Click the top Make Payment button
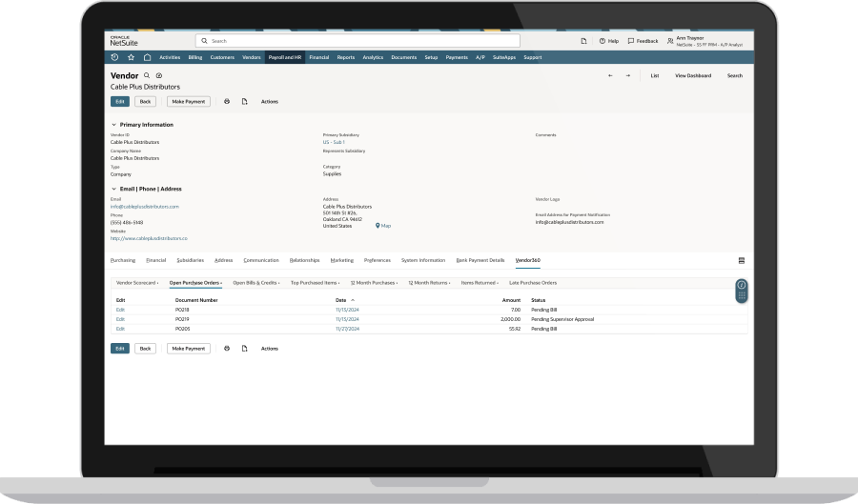The height and width of the screenshot is (504, 858). coord(189,101)
